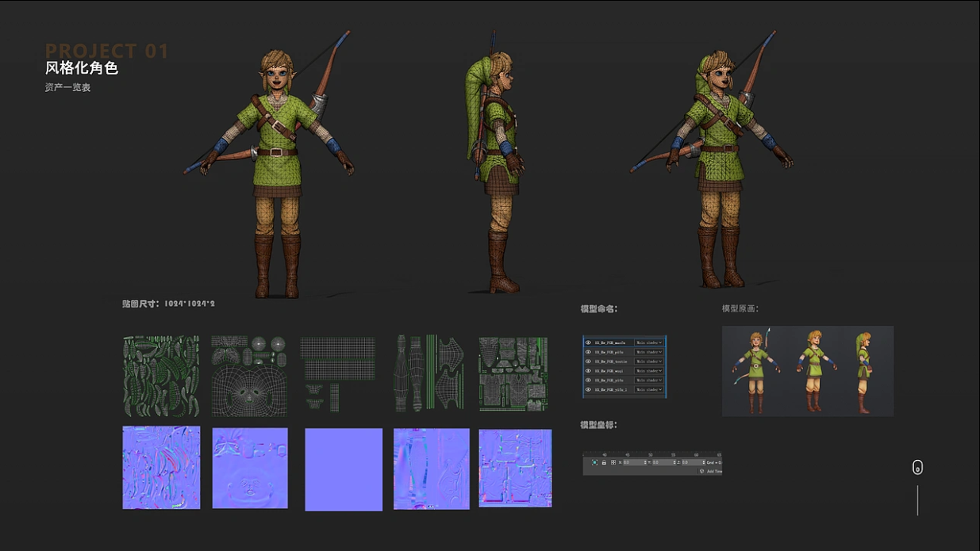Select the toutie layer name
Image resolution: width=980 pixels, height=551 pixels.
click(611, 362)
